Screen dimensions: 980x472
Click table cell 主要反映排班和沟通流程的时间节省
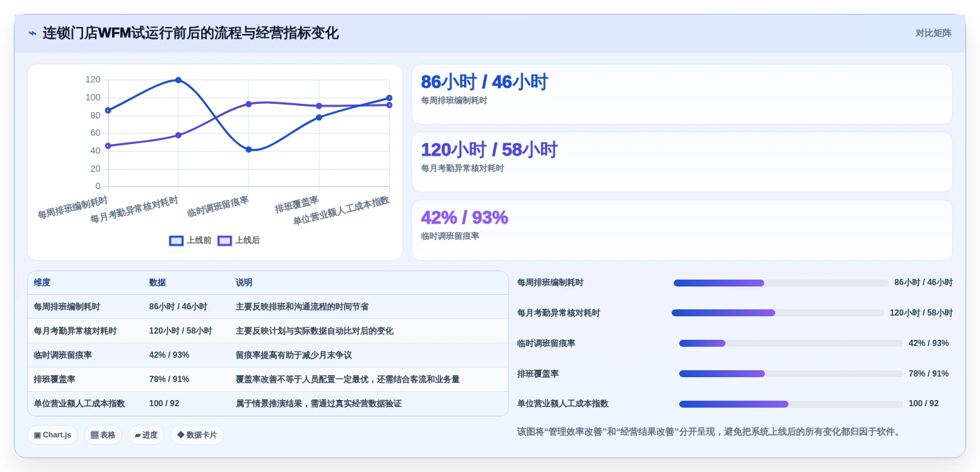(x=302, y=307)
